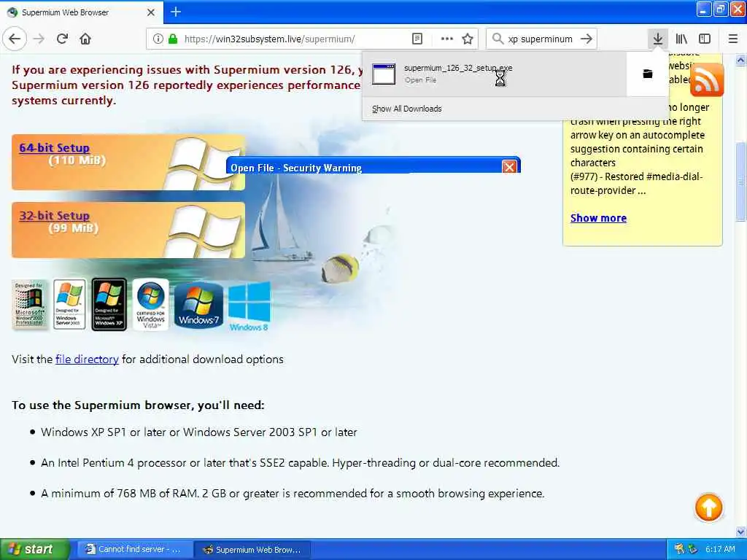Close the Supermium Web Browser tab
747x560 pixels.
(x=150, y=12)
